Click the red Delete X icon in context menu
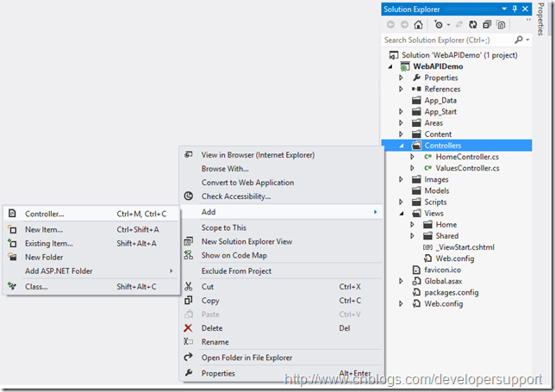Screen dimensions: 555x392 [x=189, y=328]
